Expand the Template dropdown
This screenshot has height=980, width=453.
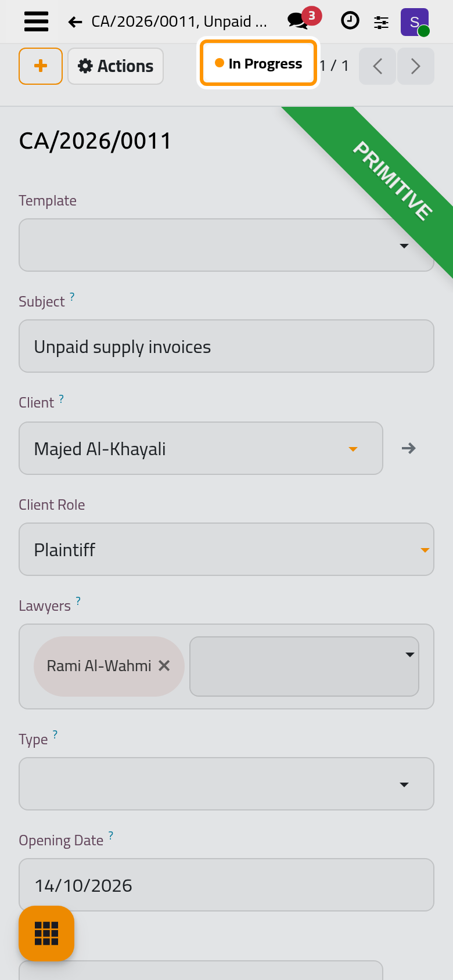pos(227,245)
